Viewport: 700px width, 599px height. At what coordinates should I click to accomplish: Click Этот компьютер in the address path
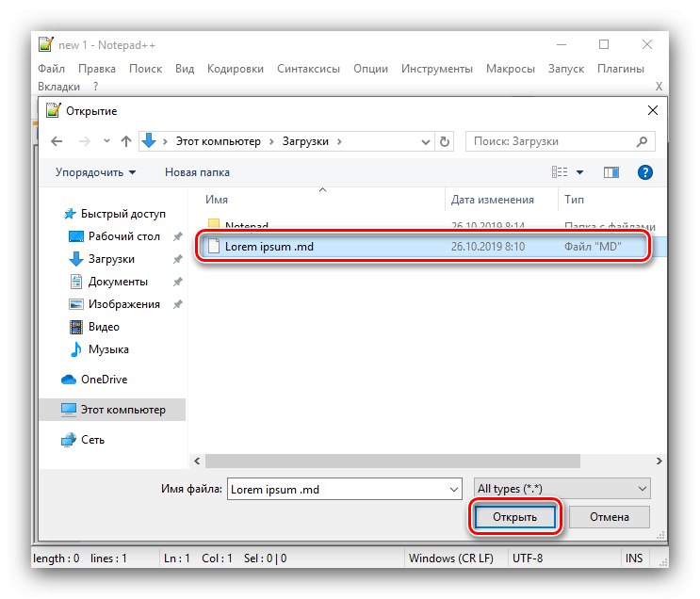coord(219,141)
